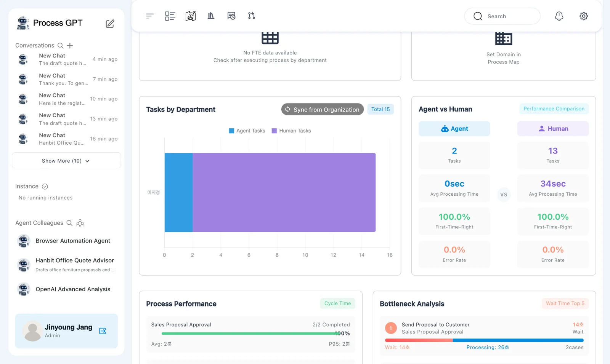Screen dimensions: 610x364
Task: Add a new conversation with plus icon
Action: click(x=70, y=46)
